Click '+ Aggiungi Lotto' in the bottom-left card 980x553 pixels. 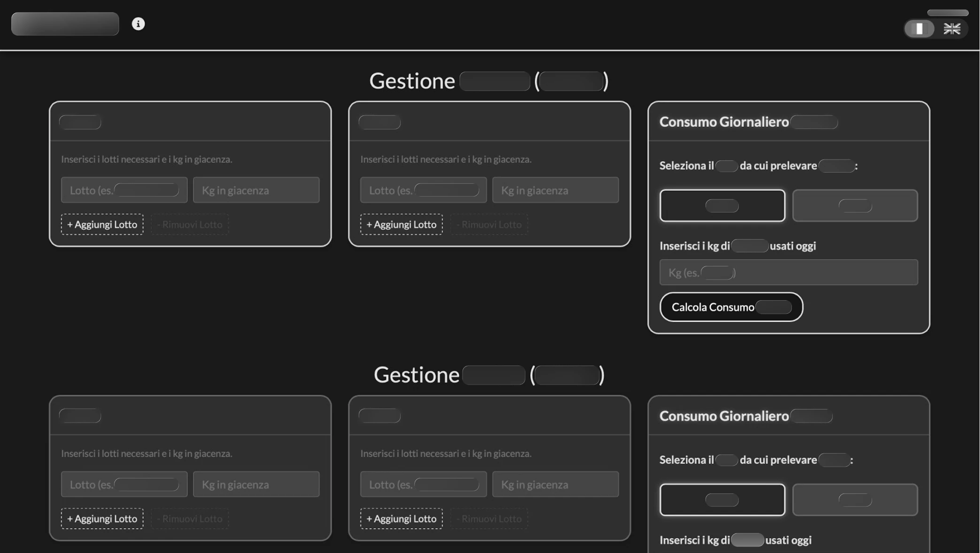[102, 518]
